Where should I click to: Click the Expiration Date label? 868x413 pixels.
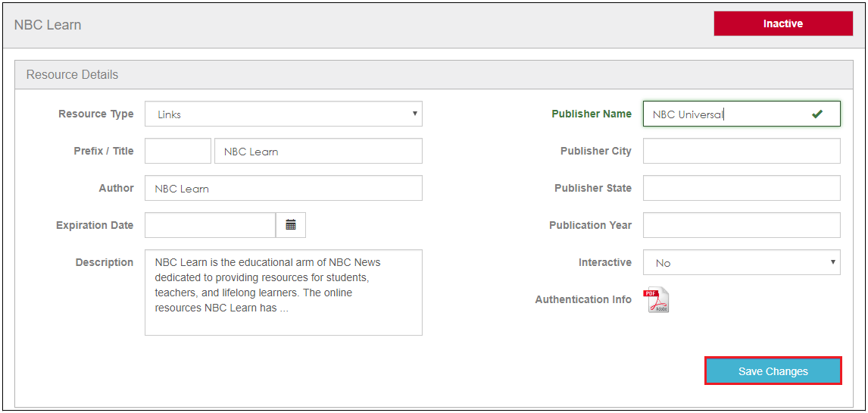[95, 225]
